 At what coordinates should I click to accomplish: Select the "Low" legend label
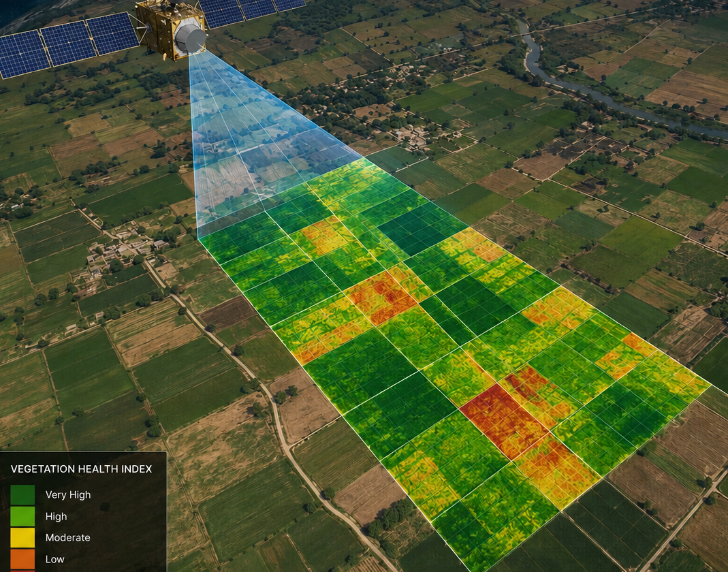[54, 559]
